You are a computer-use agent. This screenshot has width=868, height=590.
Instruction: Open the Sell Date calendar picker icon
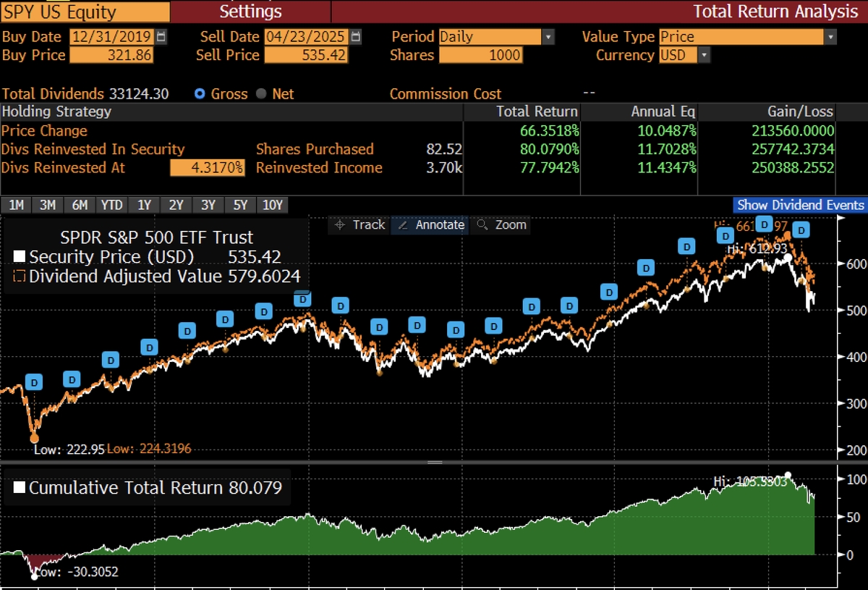[x=356, y=36]
